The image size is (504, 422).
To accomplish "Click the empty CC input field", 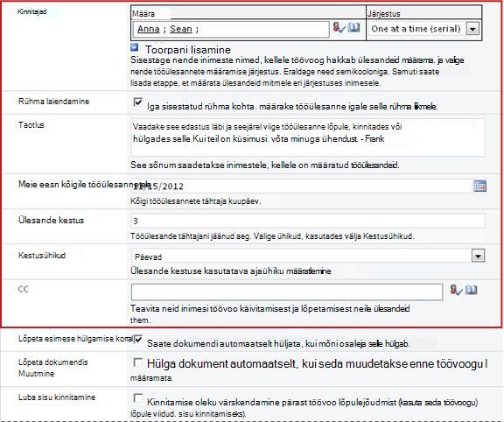I will tap(287, 292).
